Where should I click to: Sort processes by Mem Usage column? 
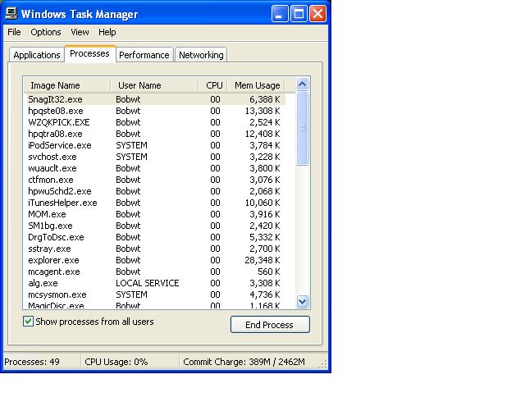click(257, 85)
